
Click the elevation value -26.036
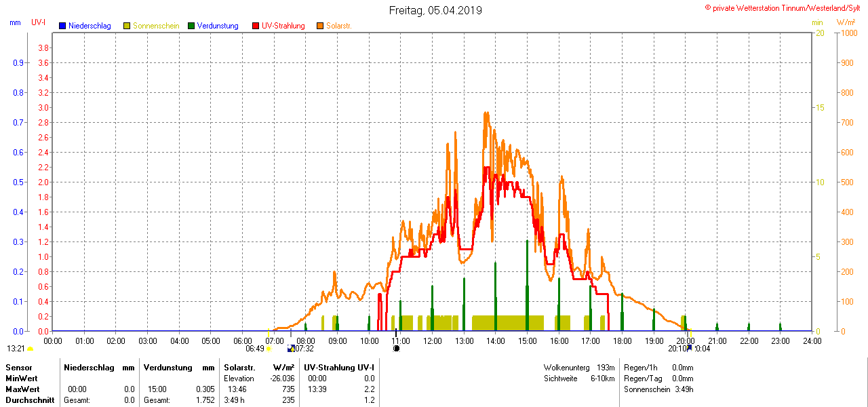281,379
